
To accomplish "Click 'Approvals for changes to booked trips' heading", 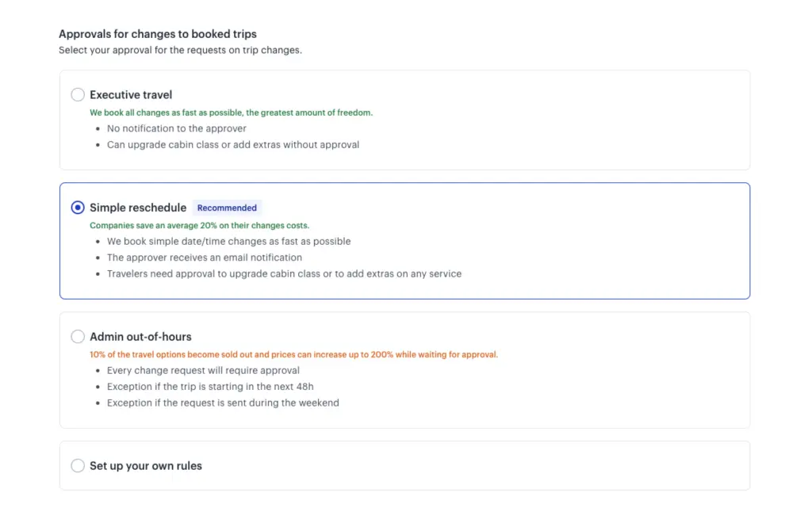I will (x=158, y=34).
